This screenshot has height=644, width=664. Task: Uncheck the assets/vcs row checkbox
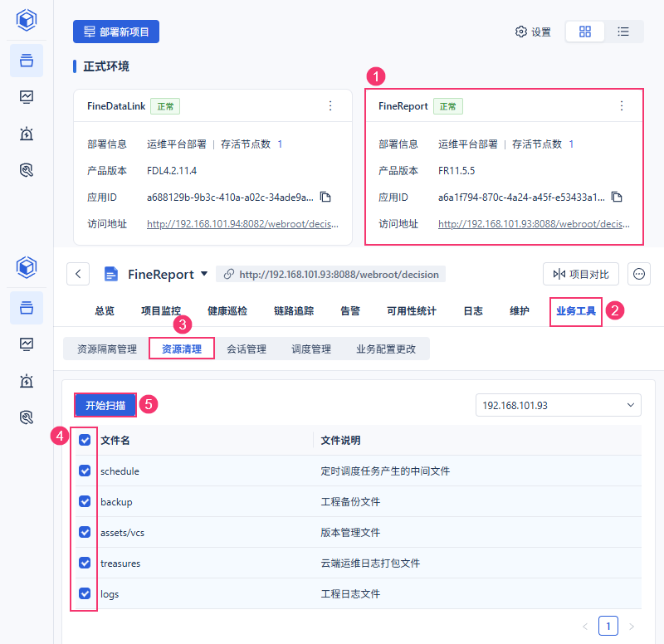coord(85,532)
